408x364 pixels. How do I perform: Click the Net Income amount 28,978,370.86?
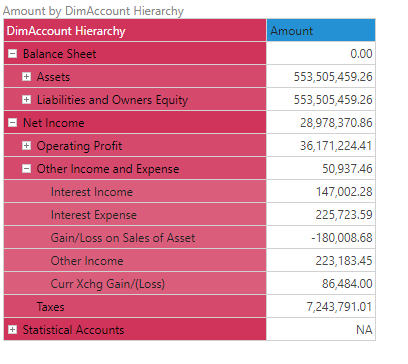pos(336,123)
